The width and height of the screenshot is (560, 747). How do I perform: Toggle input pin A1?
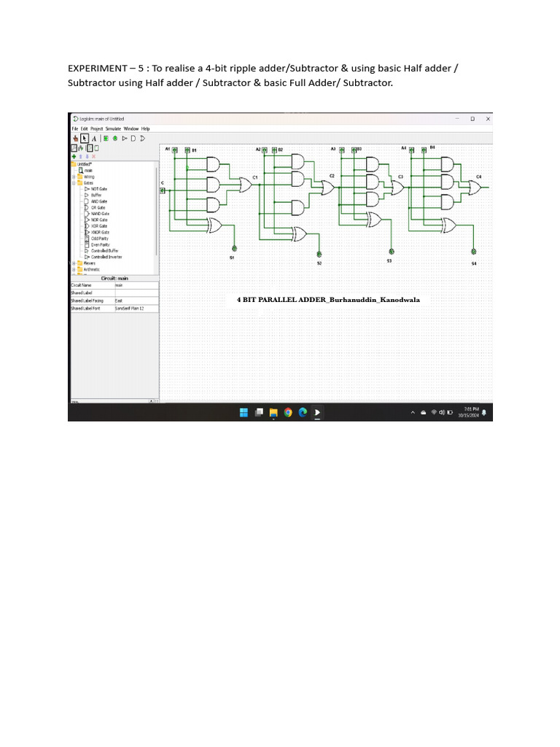(x=175, y=150)
